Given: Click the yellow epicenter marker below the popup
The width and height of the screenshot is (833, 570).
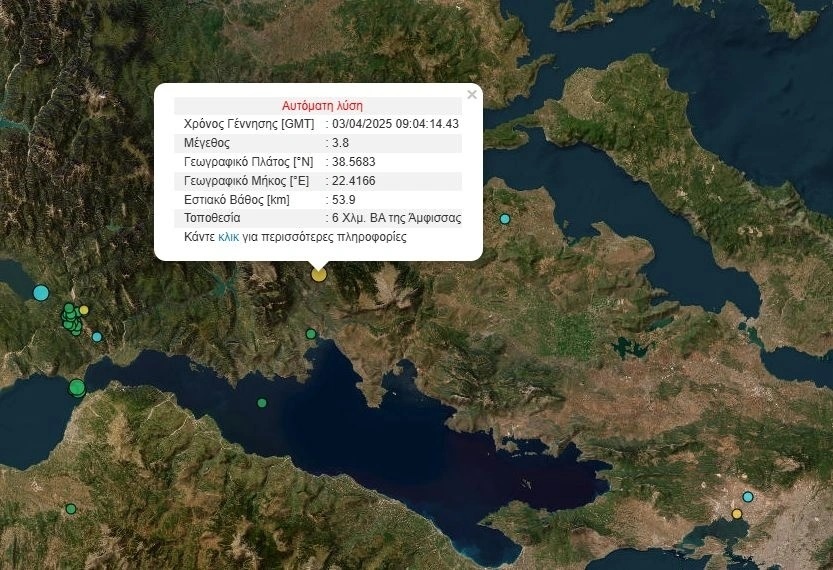Looking at the screenshot, I should (319, 274).
